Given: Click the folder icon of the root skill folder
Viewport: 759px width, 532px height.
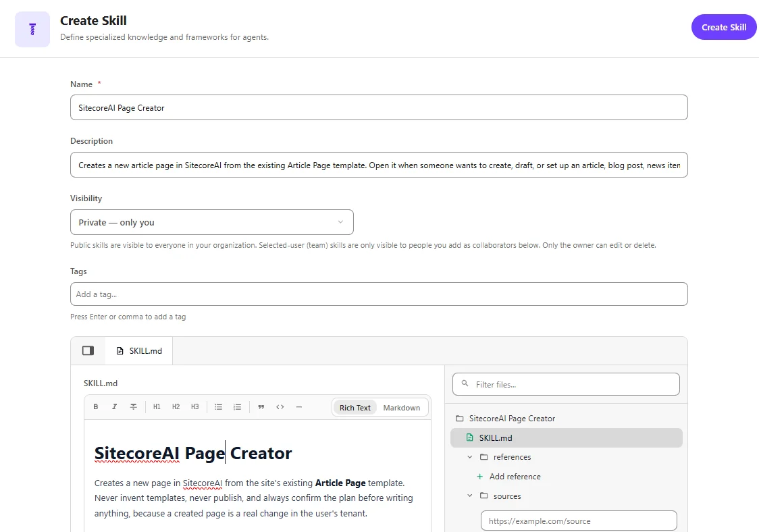Looking at the screenshot, I should pos(459,419).
